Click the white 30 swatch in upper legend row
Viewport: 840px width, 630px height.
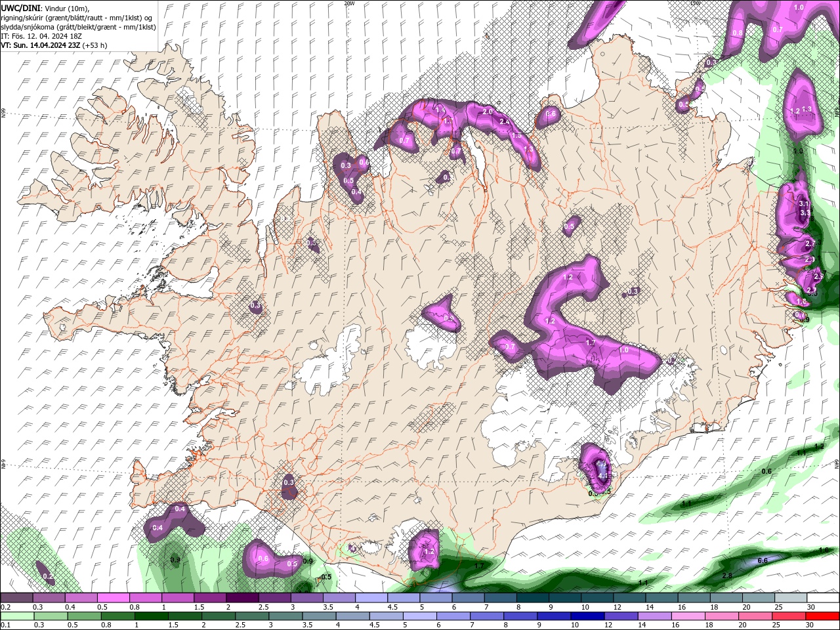(x=823, y=598)
